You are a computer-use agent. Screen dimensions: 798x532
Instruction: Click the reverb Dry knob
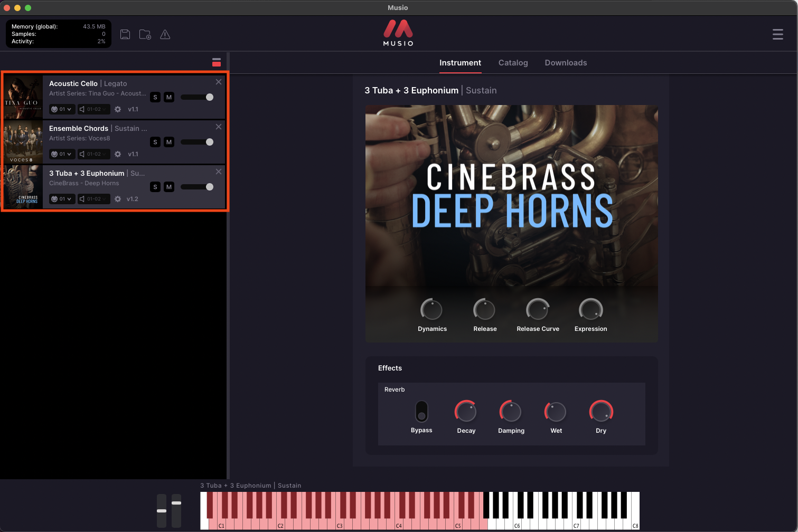[601, 412]
